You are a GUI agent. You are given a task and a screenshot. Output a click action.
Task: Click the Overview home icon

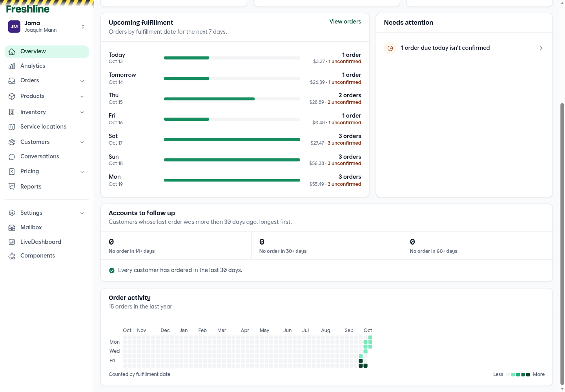12,52
